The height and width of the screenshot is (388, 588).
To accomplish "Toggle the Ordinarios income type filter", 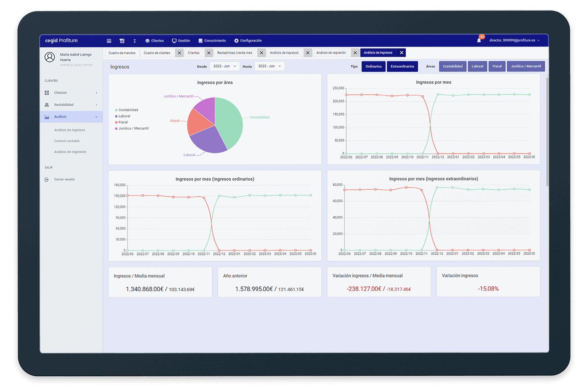I will coord(373,67).
